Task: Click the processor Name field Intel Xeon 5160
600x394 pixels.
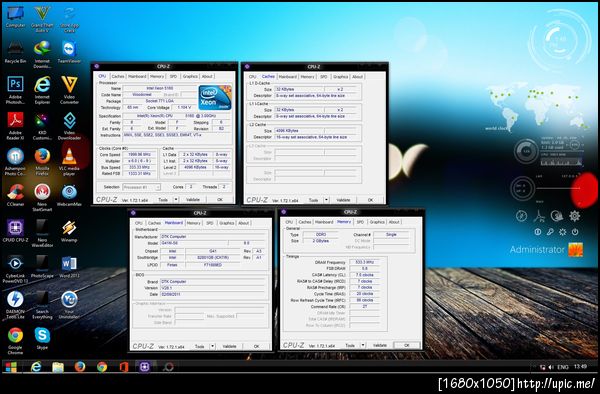Action: coord(160,88)
